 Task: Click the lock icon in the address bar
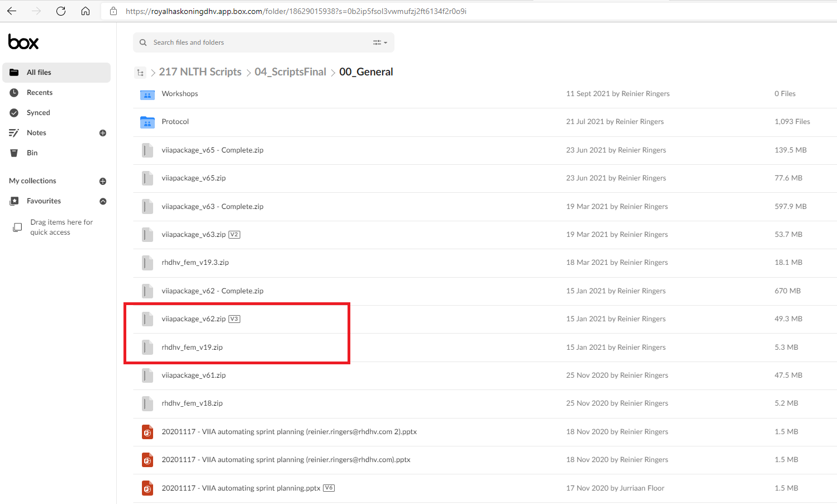click(113, 11)
